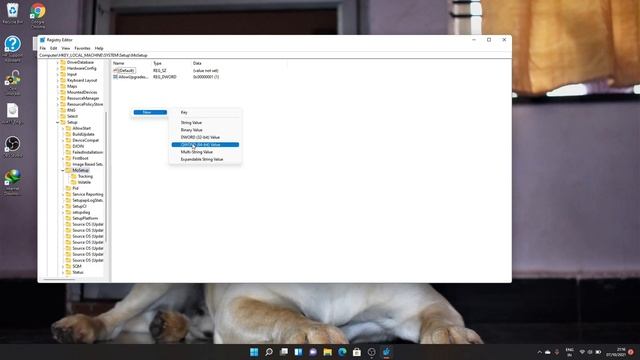Expand the DeviceCompat key
The height and width of the screenshot is (360, 640).
pyautogui.click(x=63, y=140)
